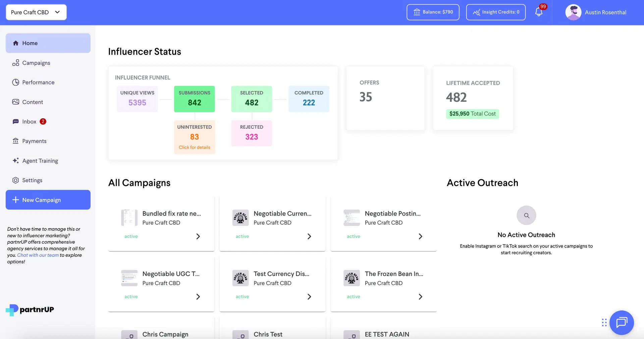Viewport: 644px width, 339px height.
Task: Open Settings from the sidebar
Action: click(32, 180)
